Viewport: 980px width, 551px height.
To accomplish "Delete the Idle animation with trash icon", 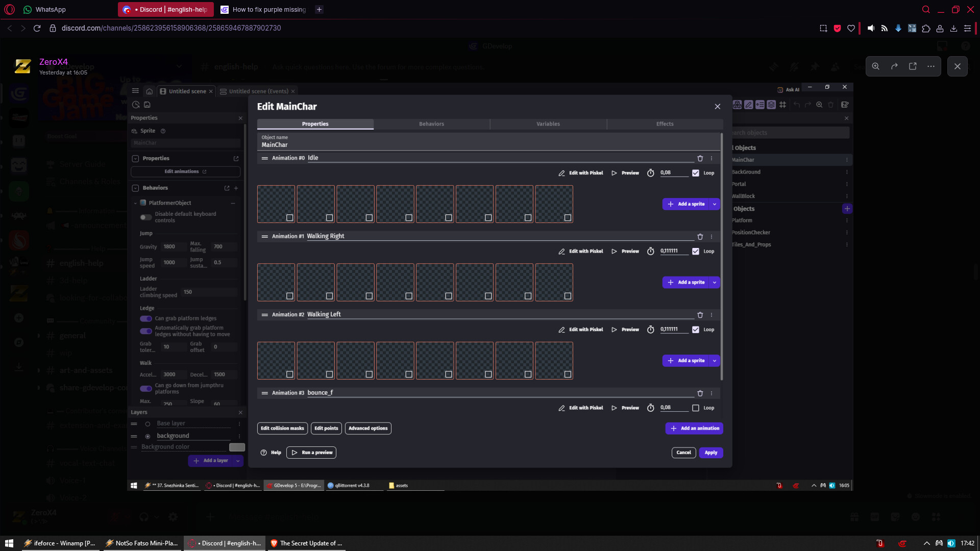I will pyautogui.click(x=700, y=158).
